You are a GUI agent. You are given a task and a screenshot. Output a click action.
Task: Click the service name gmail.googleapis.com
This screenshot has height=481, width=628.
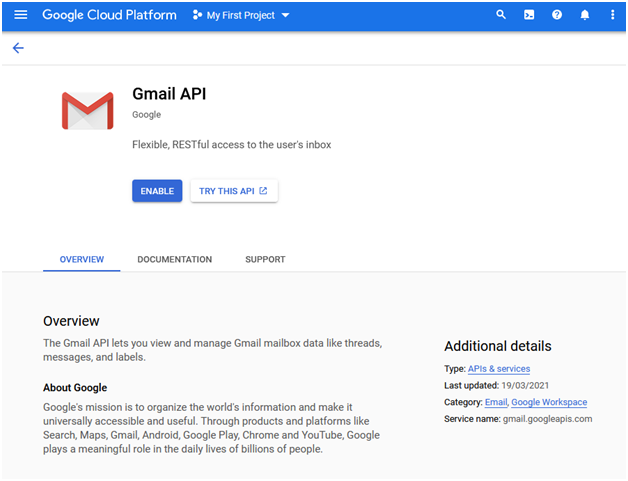click(x=547, y=419)
